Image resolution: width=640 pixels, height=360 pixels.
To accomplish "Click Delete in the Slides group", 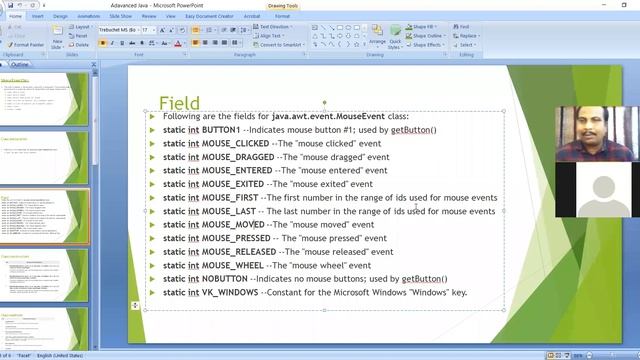I will [x=79, y=45].
